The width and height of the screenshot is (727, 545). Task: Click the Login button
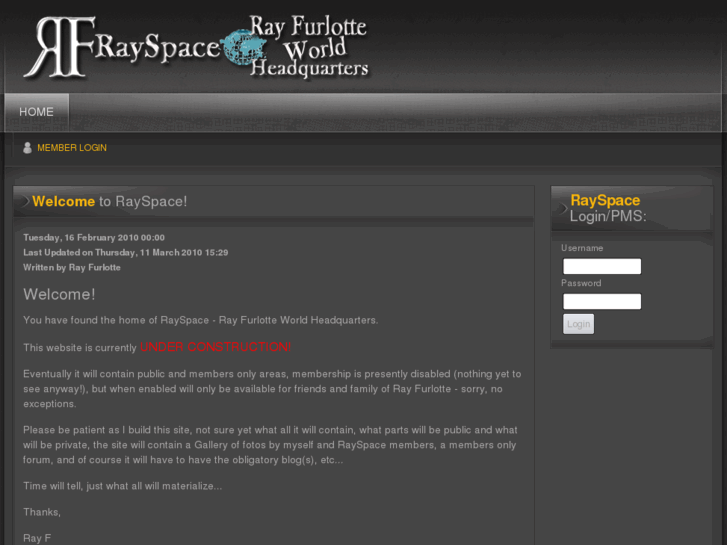tap(578, 324)
